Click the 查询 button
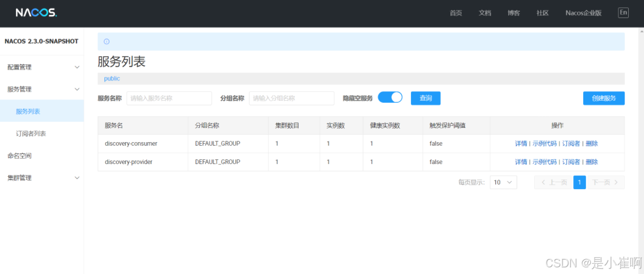The width and height of the screenshot is (644, 274). pos(426,98)
